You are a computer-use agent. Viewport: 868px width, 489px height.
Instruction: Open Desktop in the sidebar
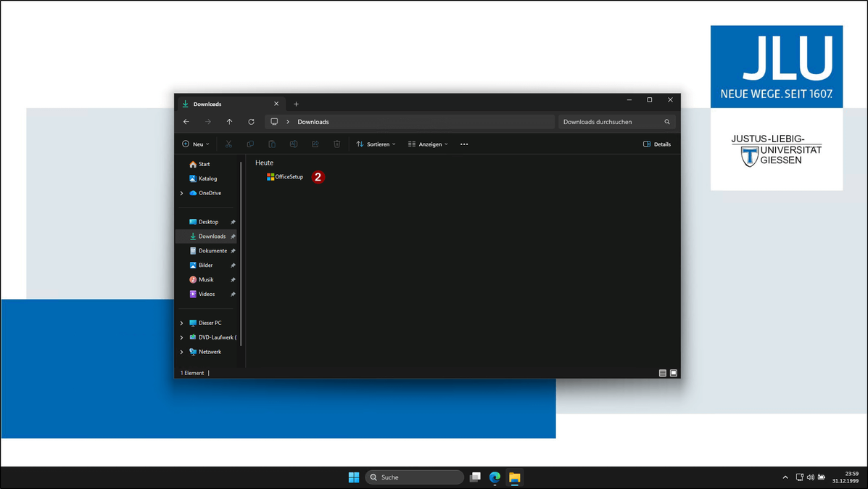[x=207, y=221]
